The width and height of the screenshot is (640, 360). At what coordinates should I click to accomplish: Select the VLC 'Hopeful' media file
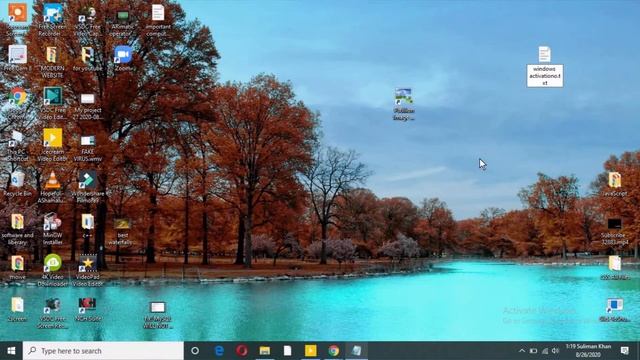[x=52, y=187]
